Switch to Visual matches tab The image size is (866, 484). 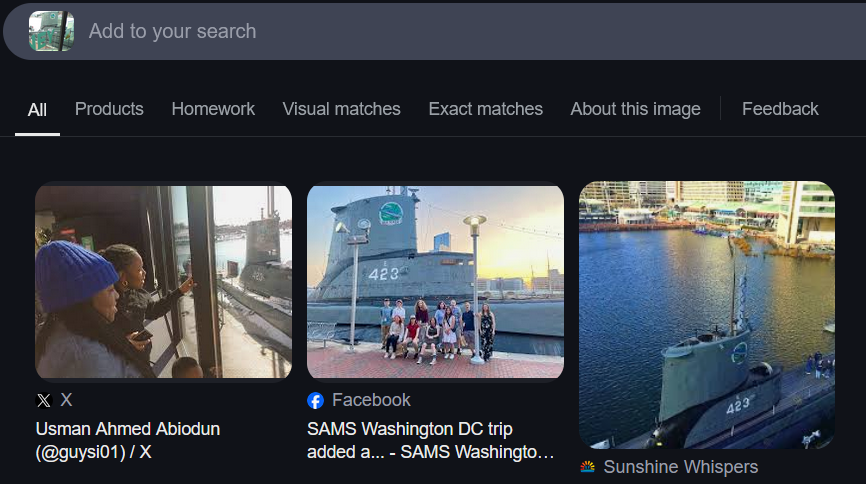click(x=341, y=109)
